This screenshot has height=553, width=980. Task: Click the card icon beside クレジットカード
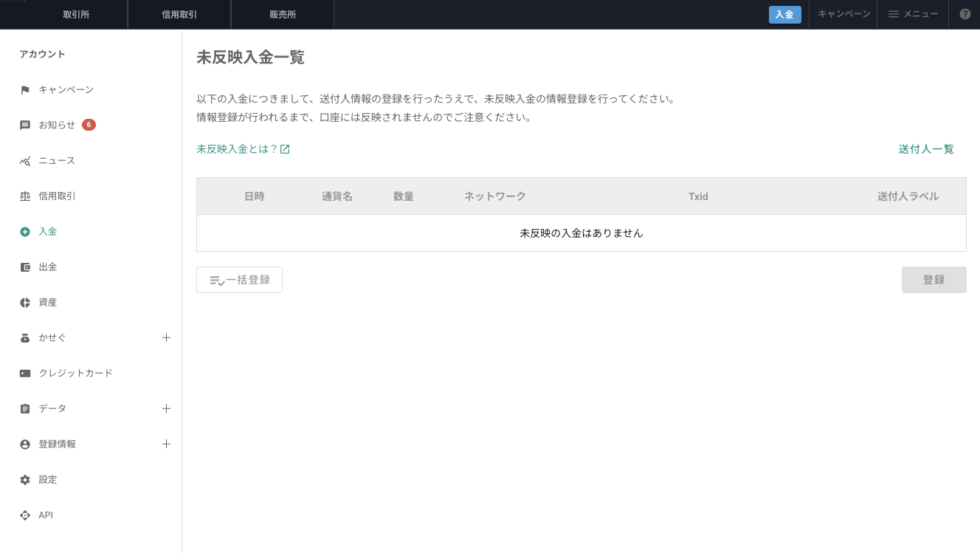[25, 374]
